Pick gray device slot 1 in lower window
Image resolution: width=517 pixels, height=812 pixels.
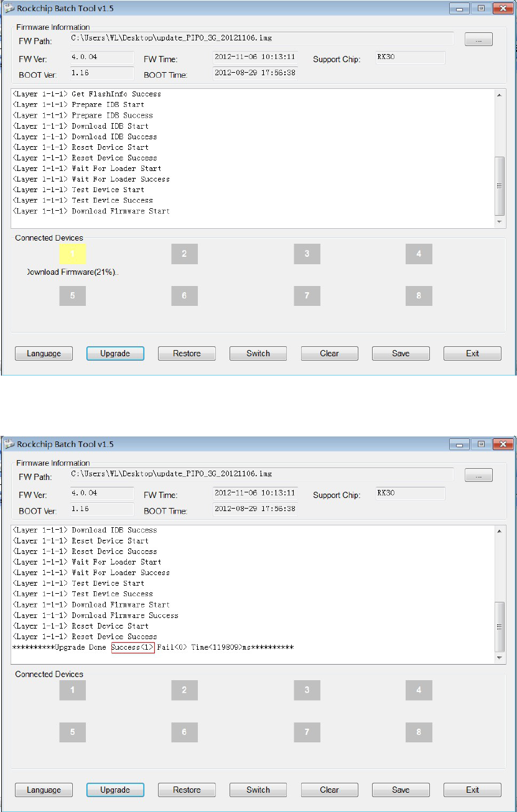coord(73,690)
